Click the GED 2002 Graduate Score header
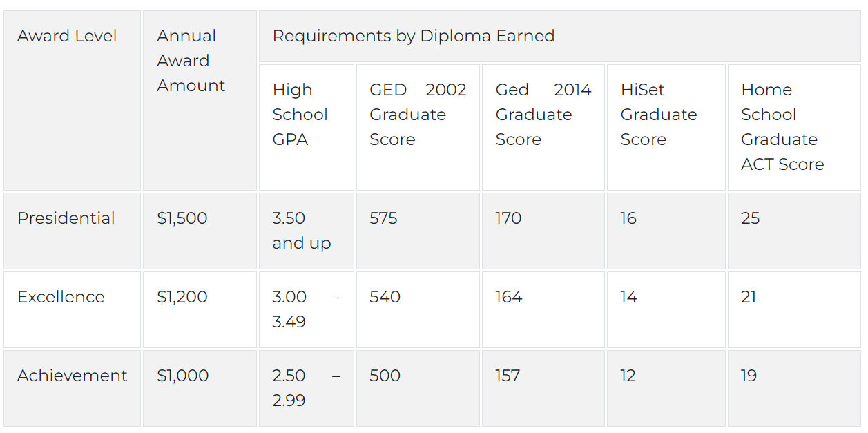The image size is (868, 433). pos(418,128)
